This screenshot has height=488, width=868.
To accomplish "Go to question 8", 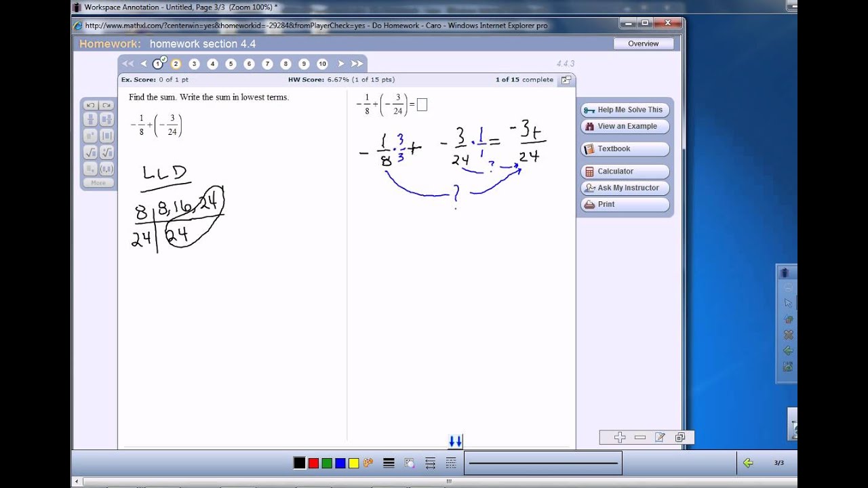I will [285, 64].
